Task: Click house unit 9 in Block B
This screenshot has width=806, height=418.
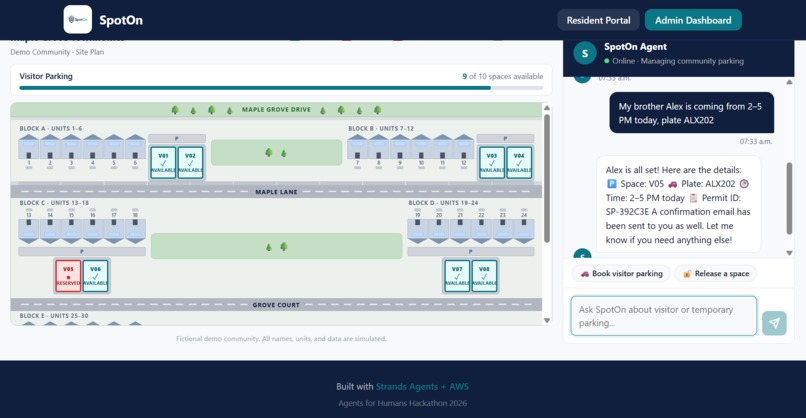Action: pyautogui.click(x=400, y=148)
